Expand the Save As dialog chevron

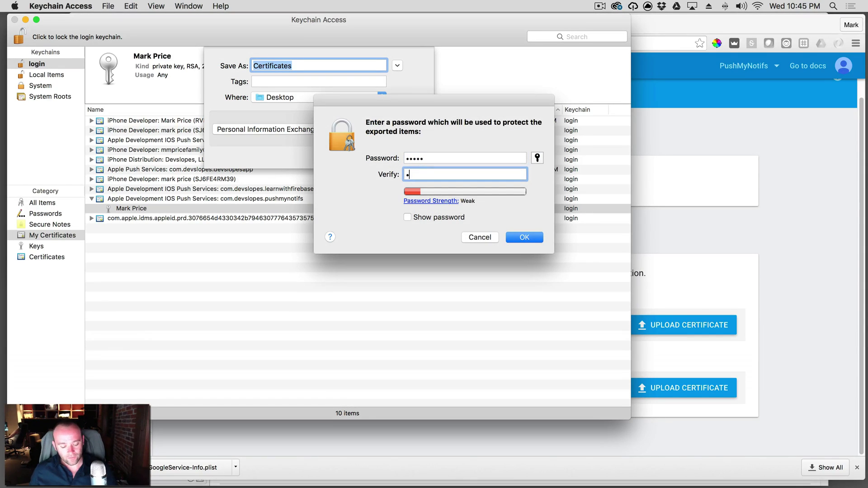point(397,66)
